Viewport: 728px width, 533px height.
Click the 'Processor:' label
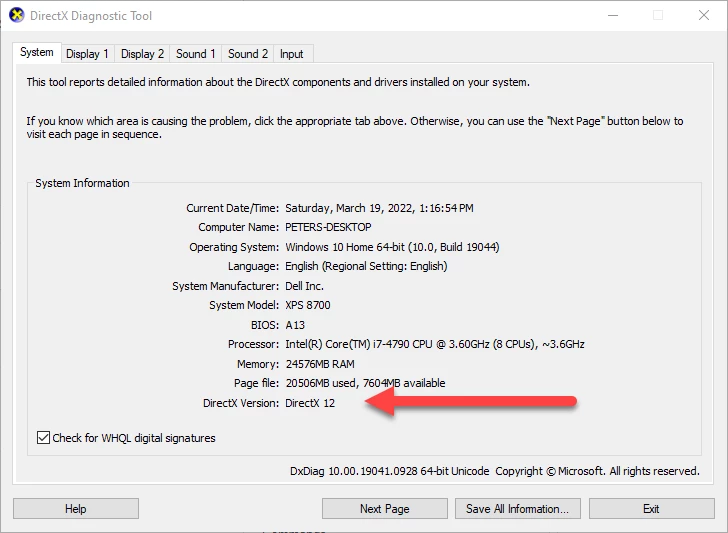[254, 344]
